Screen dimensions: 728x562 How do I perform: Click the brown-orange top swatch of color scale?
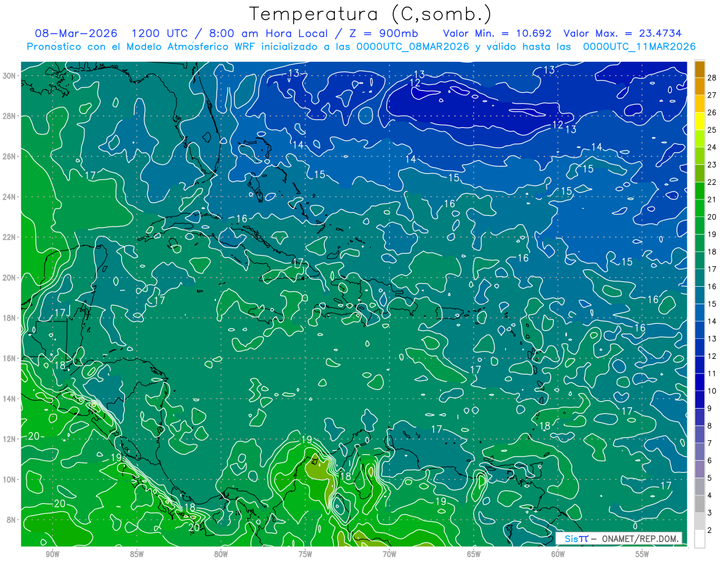click(699, 69)
